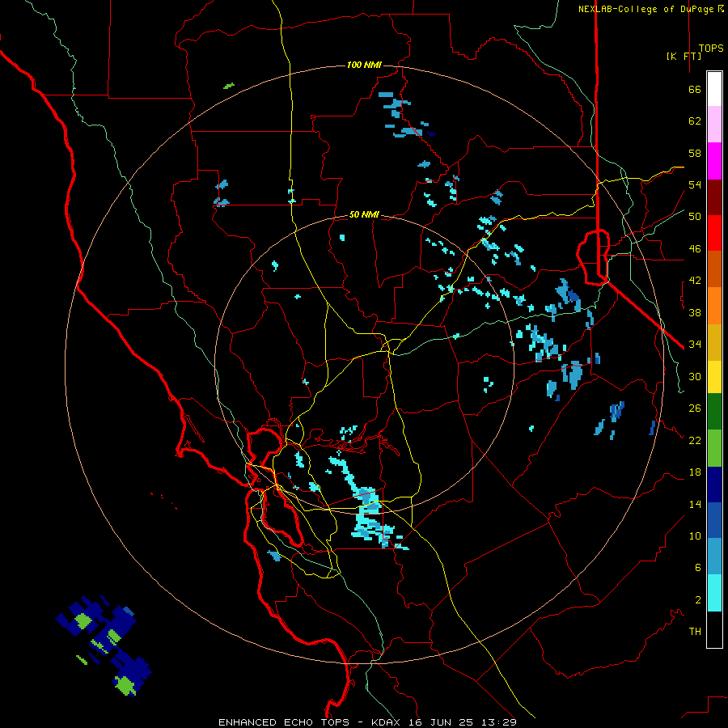Select the 46 legend value
Screen dimensions: 728x728
695,249
